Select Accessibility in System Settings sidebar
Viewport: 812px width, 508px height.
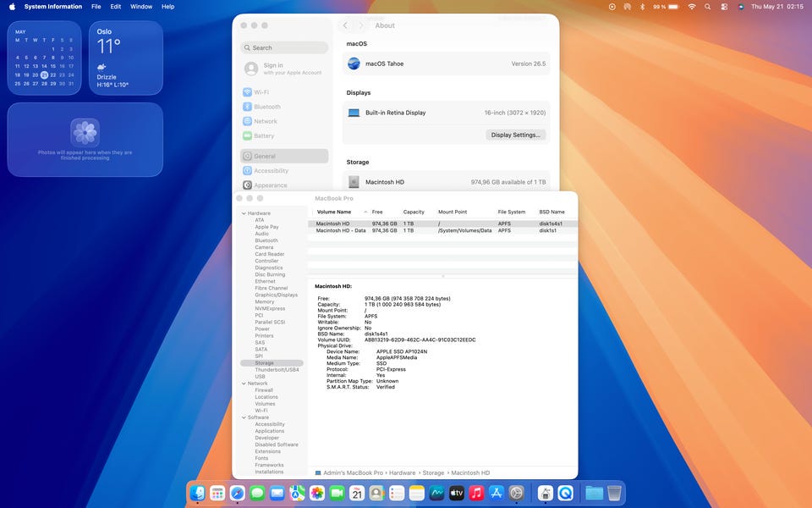284,170
